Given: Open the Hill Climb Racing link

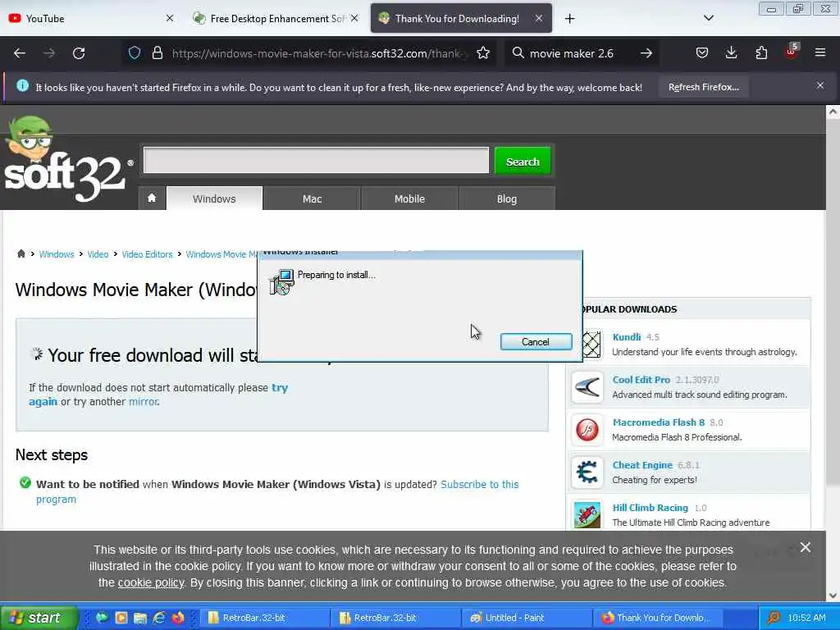Looking at the screenshot, I should (x=650, y=508).
